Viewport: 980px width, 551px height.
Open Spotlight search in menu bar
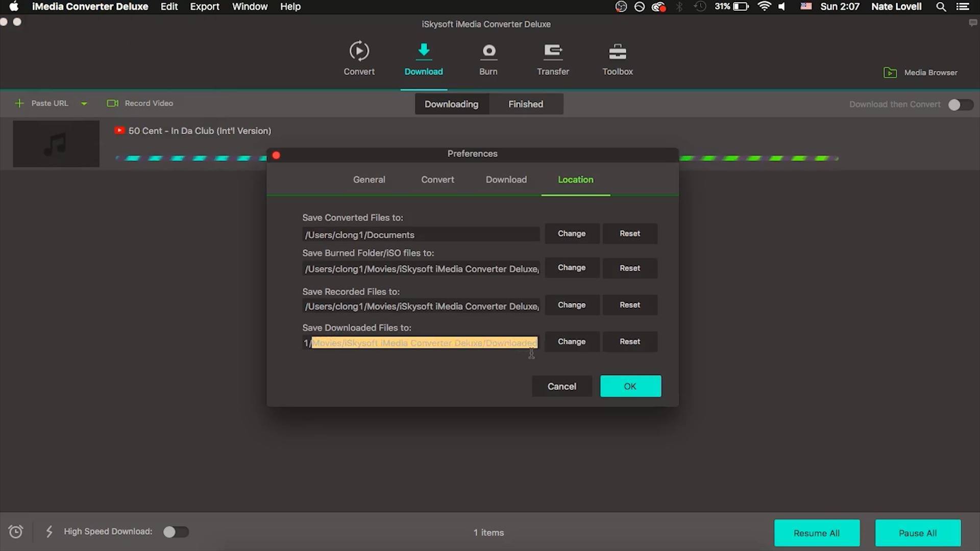[x=941, y=7]
